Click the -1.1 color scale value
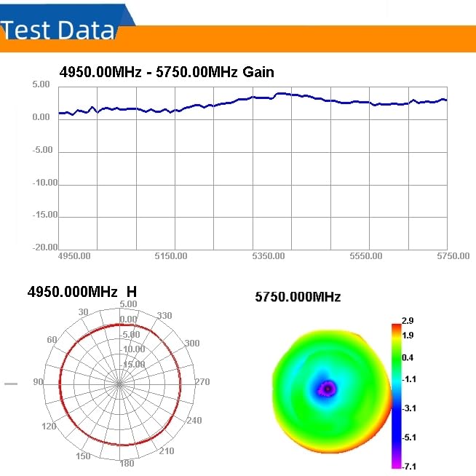Image resolution: width=476 pixels, height=476 pixels. (408, 379)
